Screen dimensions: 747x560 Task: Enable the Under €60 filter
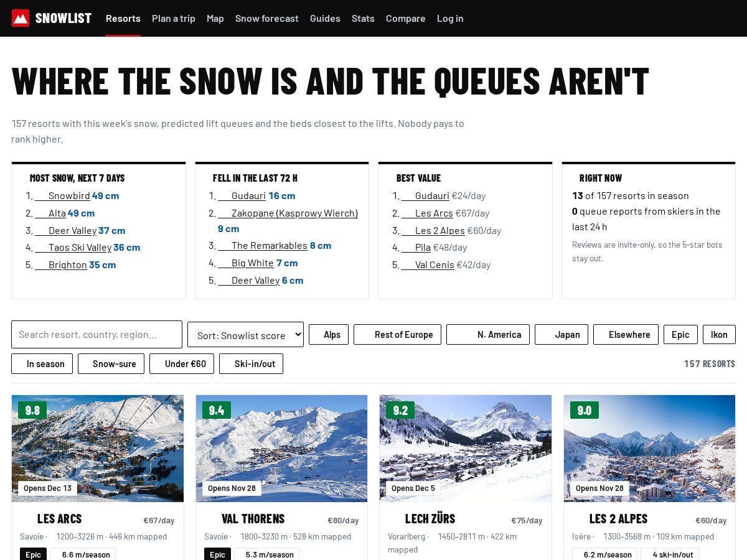click(182, 364)
